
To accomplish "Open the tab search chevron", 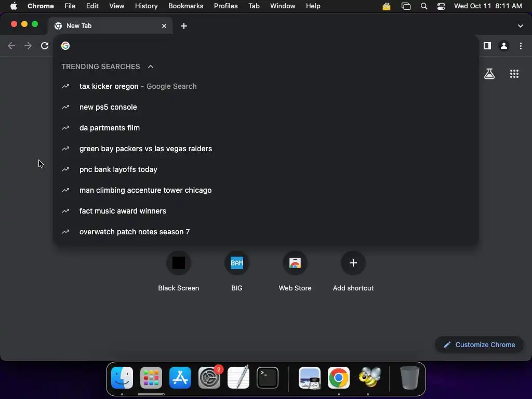I will (521, 26).
